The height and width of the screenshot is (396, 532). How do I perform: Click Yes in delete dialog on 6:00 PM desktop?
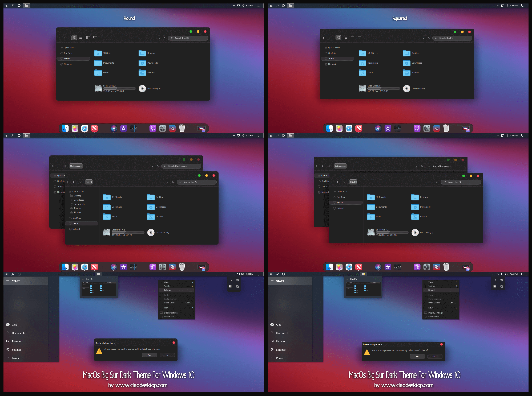coord(150,355)
